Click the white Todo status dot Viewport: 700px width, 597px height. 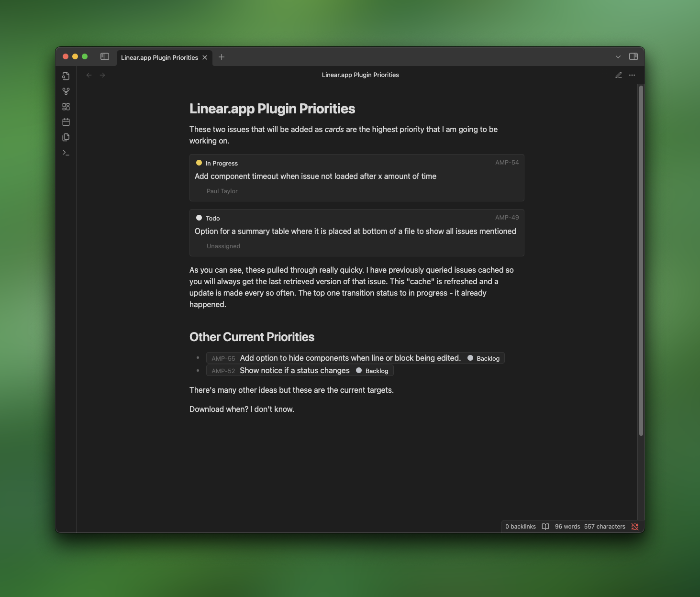199,218
